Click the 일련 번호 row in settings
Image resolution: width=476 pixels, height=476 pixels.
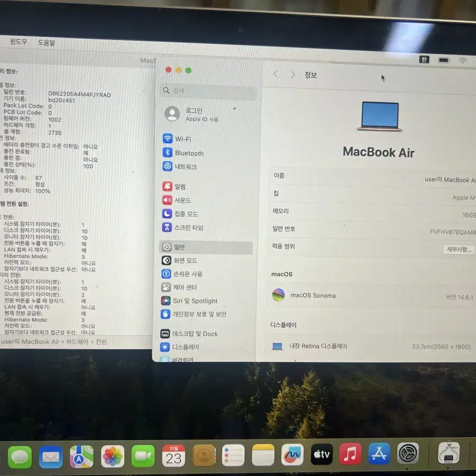[373, 230]
